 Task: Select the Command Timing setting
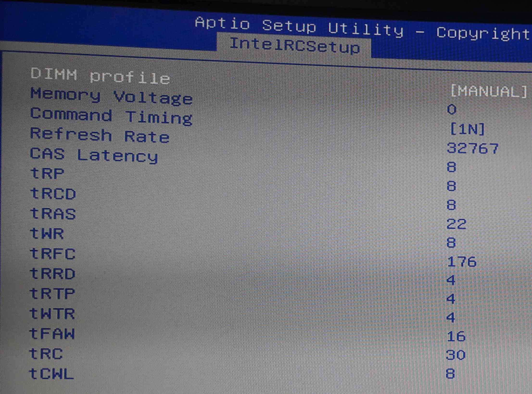click(x=111, y=116)
